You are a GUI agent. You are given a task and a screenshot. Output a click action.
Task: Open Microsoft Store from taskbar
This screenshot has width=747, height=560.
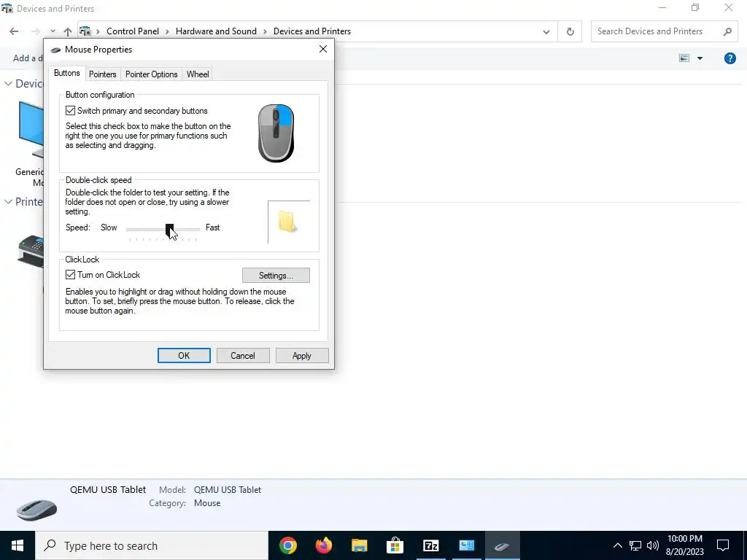point(395,545)
